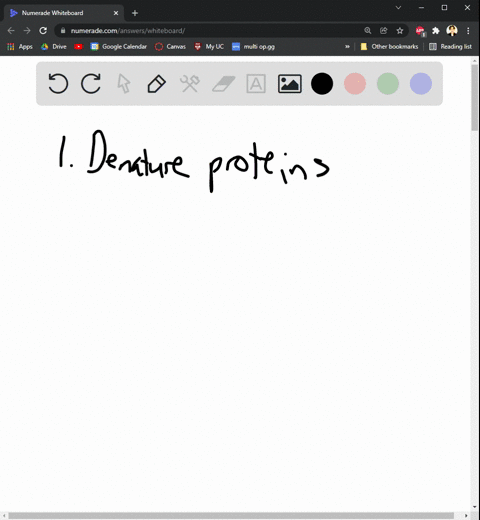Screen dimensions: 480x520
Task: Select the Numerade Whiteboard tab
Action: [x=64, y=13]
